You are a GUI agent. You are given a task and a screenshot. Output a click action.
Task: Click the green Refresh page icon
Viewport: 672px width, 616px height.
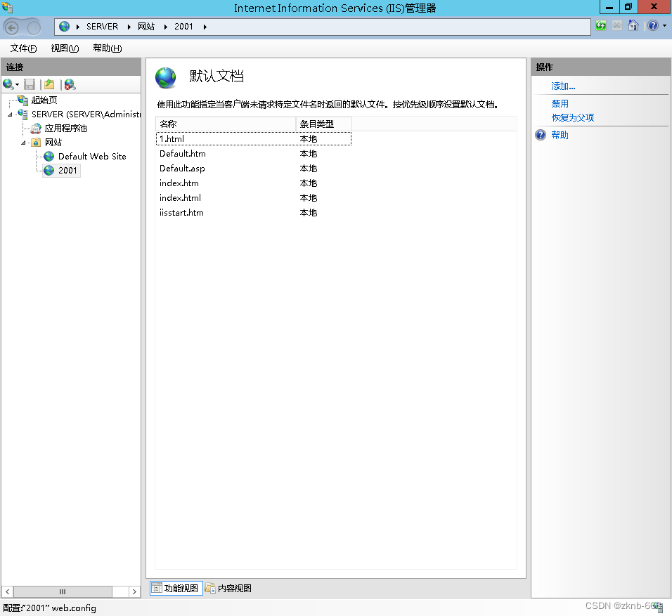(x=601, y=26)
